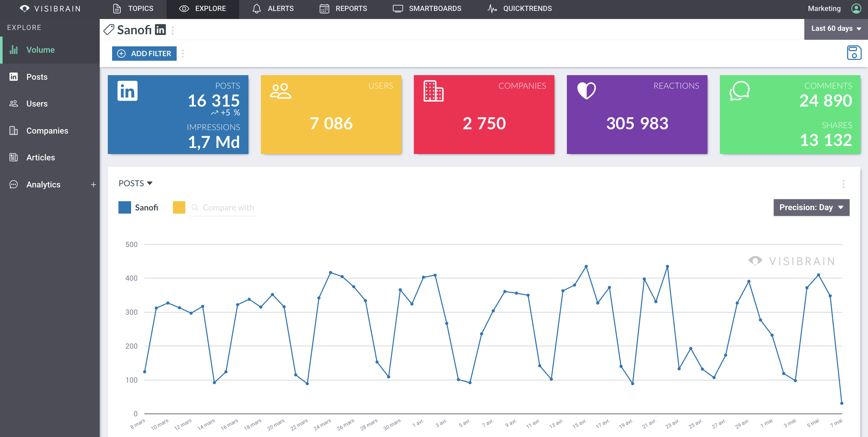The width and height of the screenshot is (868, 437).
Task: Click the Articles newspaper sidebar icon
Action: point(14,157)
